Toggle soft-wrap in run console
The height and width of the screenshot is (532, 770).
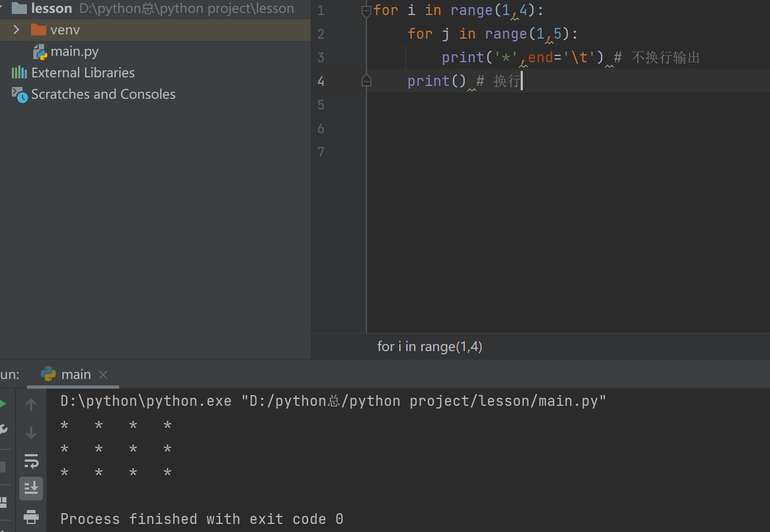(x=31, y=461)
